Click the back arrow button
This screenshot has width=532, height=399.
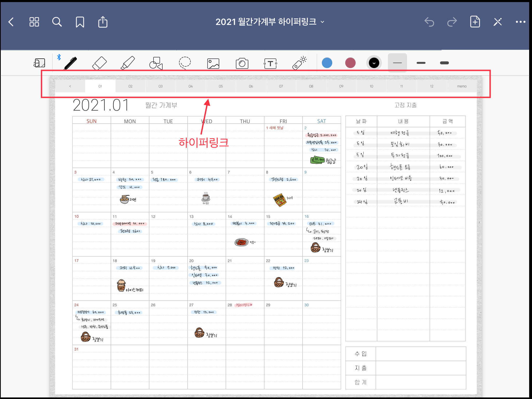tap(11, 22)
